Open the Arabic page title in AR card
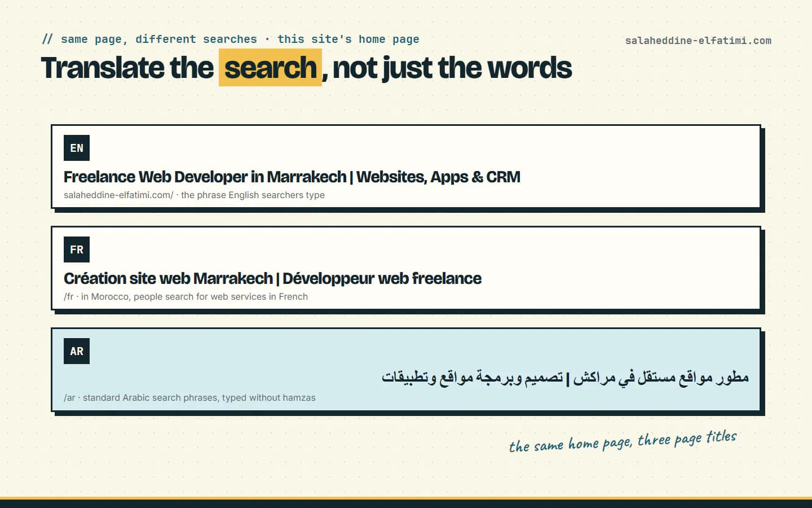The height and width of the screenshot is (508, 812). point(565,377)
